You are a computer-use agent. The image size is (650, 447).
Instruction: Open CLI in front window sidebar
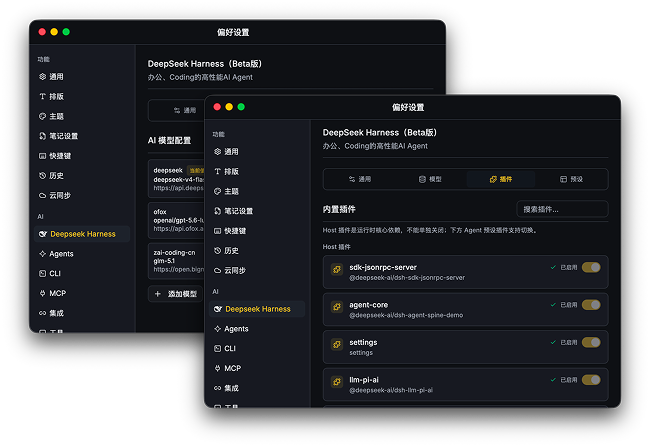click(225, 349)
